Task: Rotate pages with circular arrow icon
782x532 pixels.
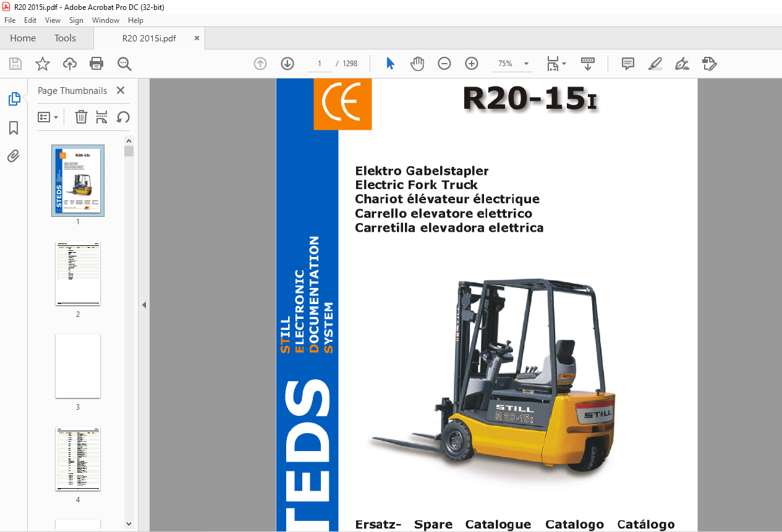Action: point(123,117)
